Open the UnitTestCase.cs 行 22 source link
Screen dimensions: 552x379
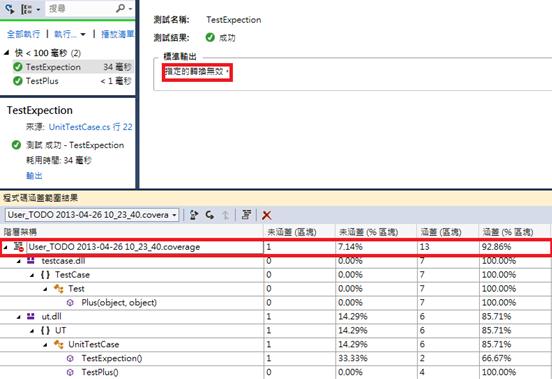tap(90, 127)
